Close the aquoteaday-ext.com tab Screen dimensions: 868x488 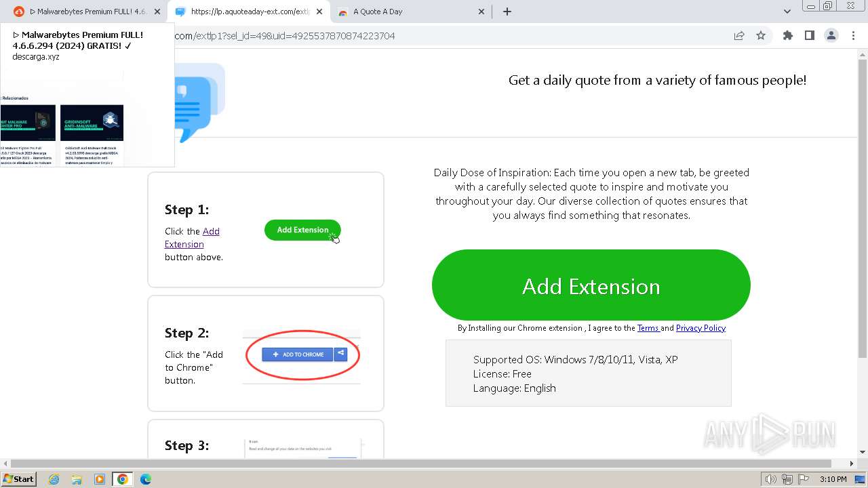tap(319, 12)
